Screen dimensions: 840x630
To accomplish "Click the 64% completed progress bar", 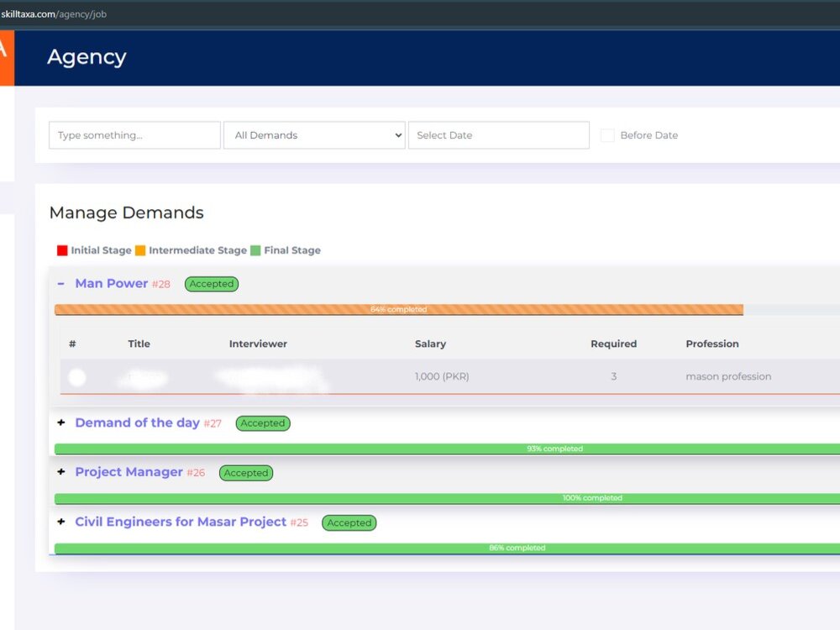I will pyautogui.click(x=398, y=310).
